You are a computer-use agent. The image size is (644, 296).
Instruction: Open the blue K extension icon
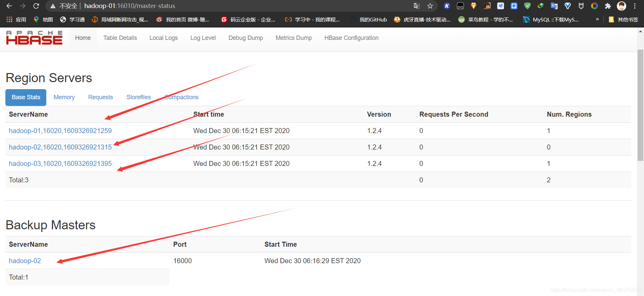coord(447,6)
